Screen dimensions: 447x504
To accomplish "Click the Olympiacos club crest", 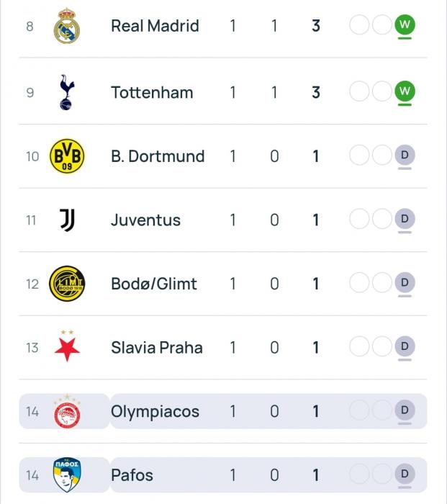I will 67,412.
